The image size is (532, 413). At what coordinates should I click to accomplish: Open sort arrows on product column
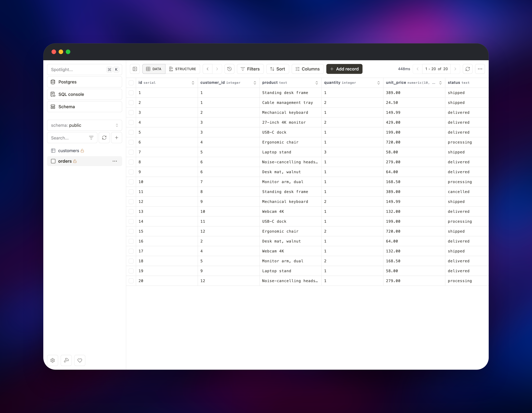(317, 83)
